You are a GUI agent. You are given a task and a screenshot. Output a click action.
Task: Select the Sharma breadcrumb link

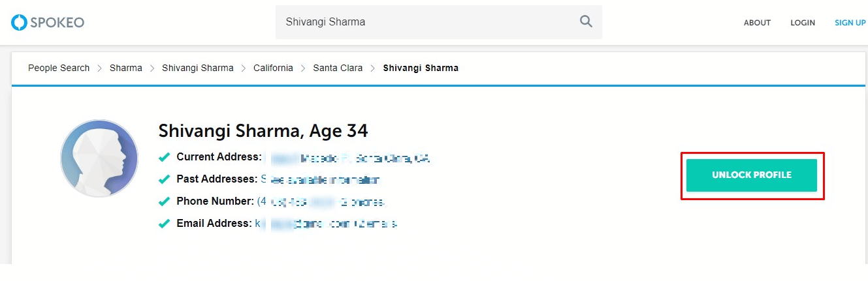pyautogui.click(x=126, y=68)
